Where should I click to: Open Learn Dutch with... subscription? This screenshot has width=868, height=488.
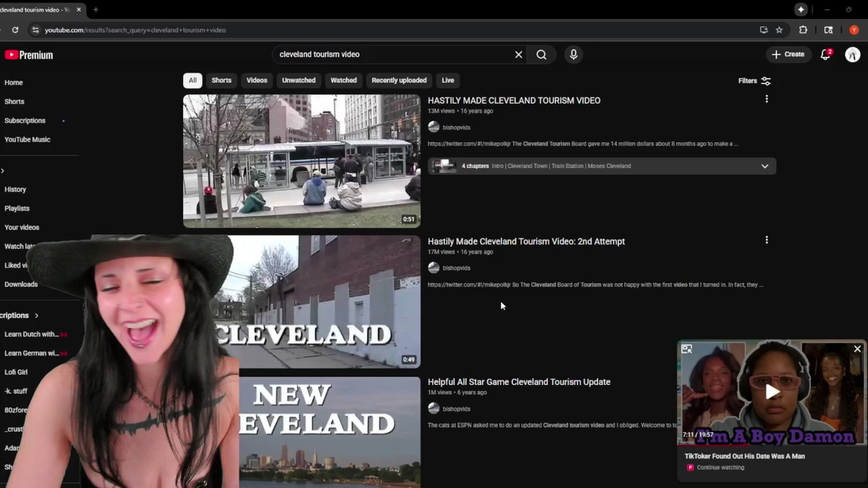click(x=31, y=334)
